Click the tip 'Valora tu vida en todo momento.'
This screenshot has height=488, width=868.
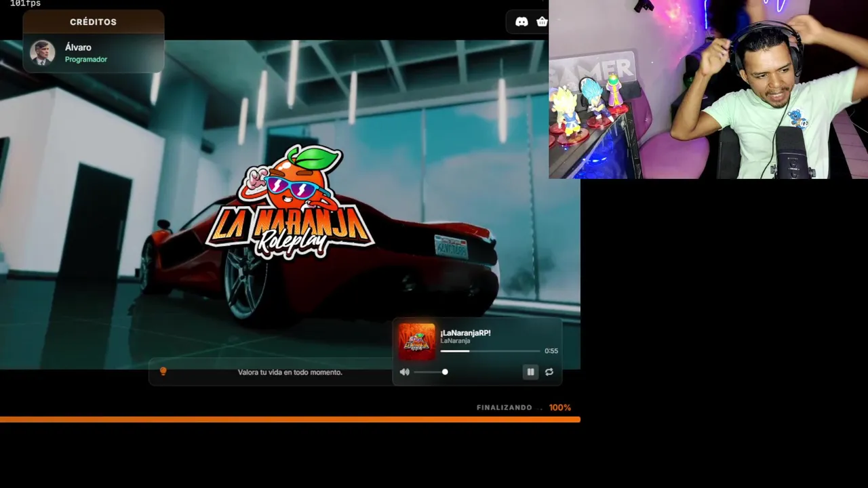[x=290, y=372]
